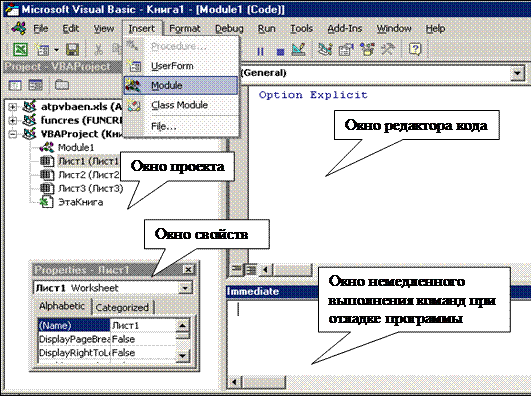Image resolution: width=531 pixels, height=396 pixels.
Task: Select ЭтаКнига in project tree
Action: pyautogui.click(x=81, y=202)
